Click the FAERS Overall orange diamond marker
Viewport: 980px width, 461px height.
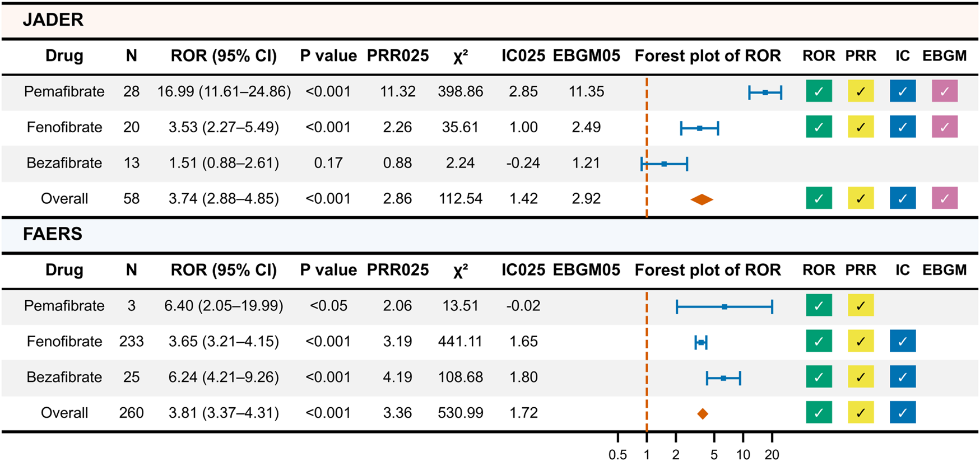coord(703,414)
